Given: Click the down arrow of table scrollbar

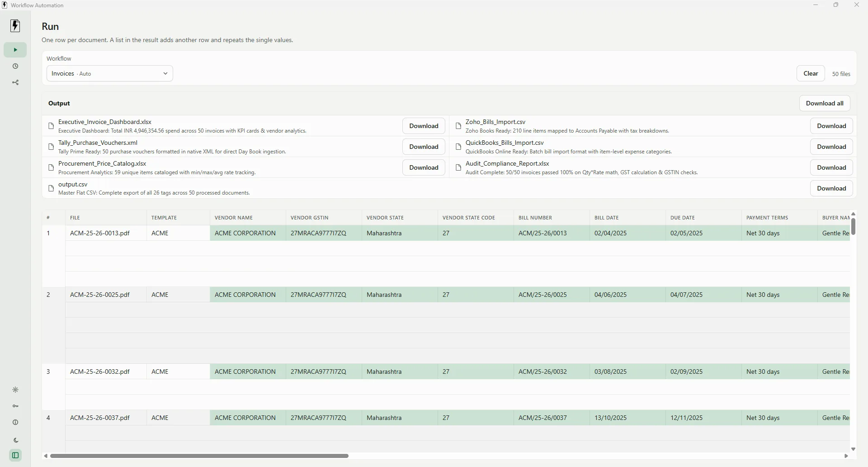Looking at the screenshot, I should [x=853, y=449].
